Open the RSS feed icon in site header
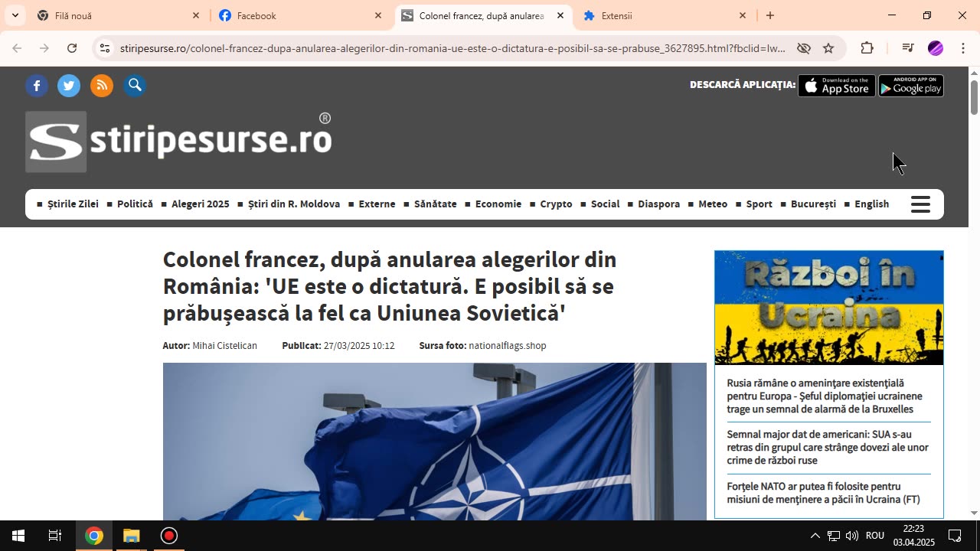The height and width of the screenshot is (551, 980). click(102, 86)
